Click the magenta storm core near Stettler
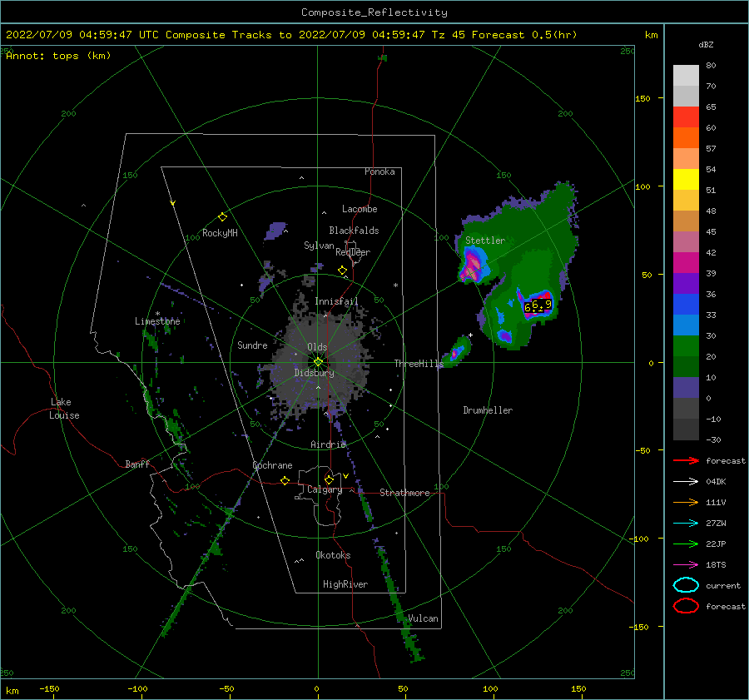 [473, 267]
